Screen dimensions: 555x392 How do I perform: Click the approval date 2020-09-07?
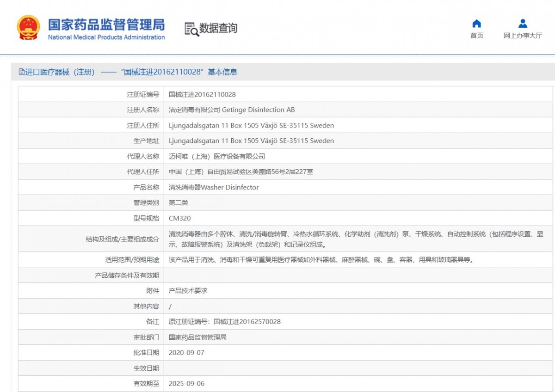[x=186, y=353]
